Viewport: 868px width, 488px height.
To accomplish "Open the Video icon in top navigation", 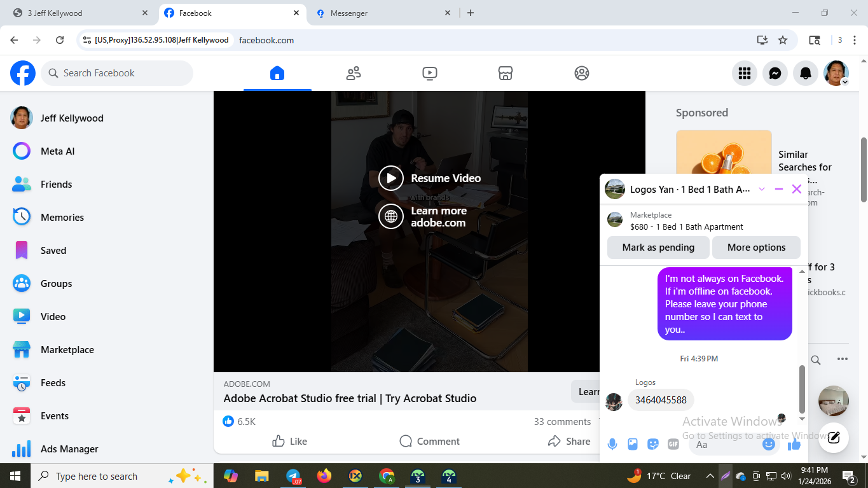I will pos(430,73).
